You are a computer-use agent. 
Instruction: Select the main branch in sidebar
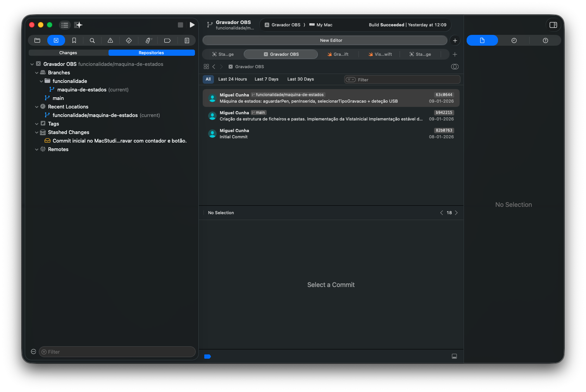click(x=58, y=98)
